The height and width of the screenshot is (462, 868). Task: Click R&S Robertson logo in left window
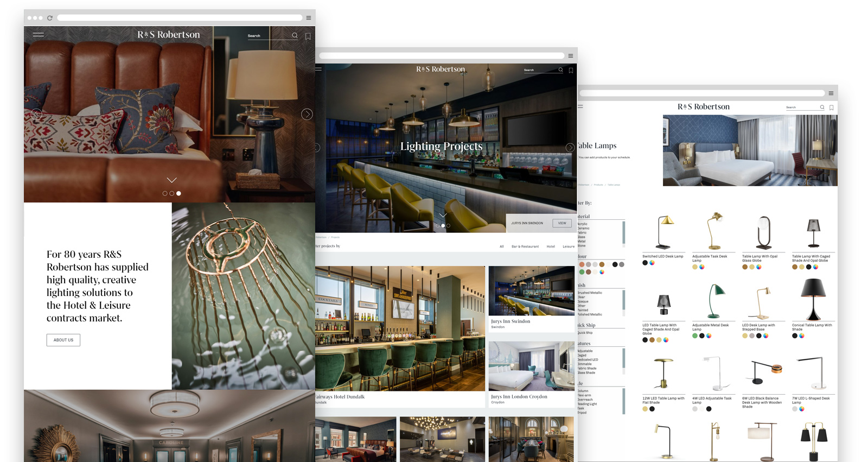pos(169,35)
